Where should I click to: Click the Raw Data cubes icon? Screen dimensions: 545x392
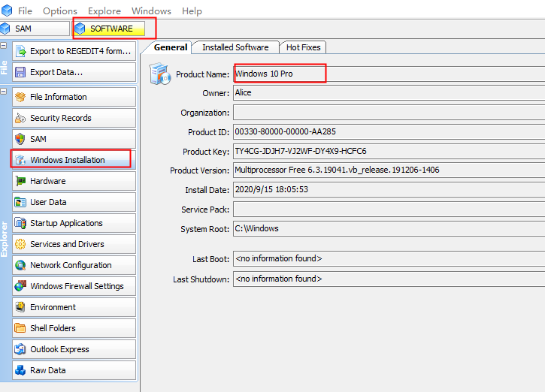point(20,370)
